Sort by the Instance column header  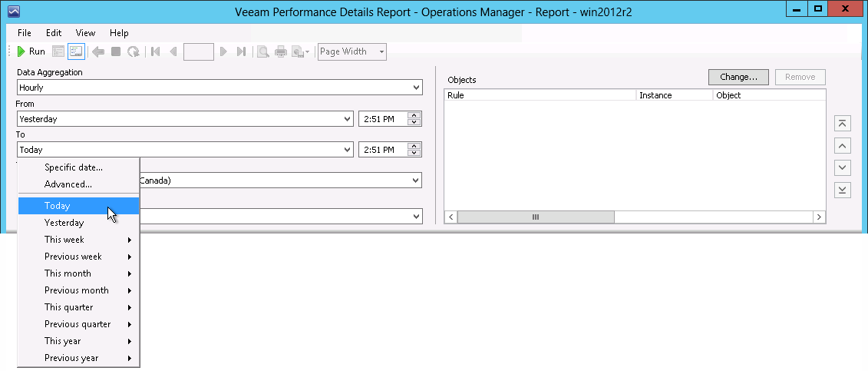click(x=675, y=95)
